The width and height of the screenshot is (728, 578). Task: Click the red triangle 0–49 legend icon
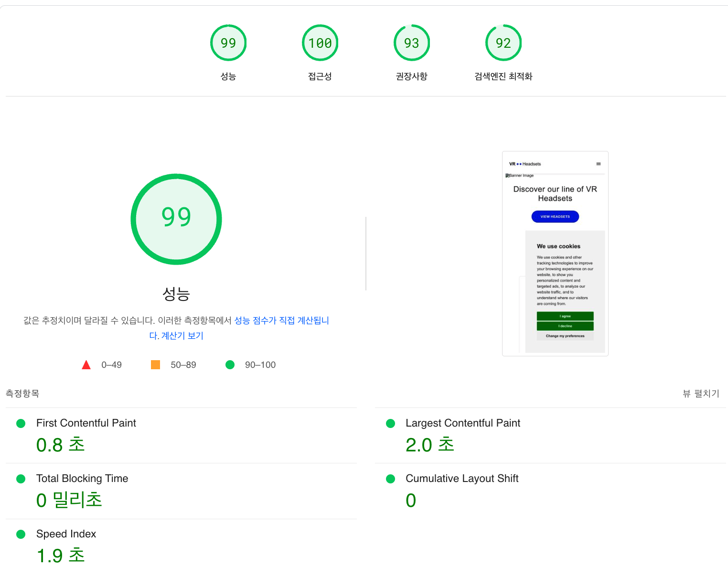pos(86,365)
